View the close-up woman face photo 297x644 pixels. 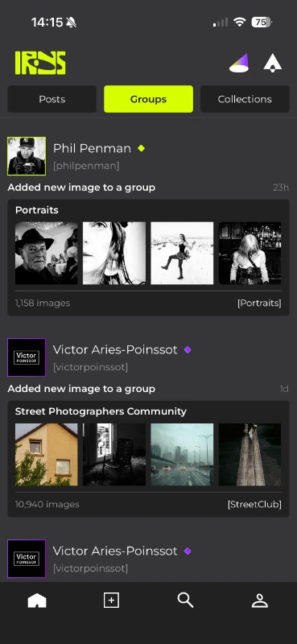[x=114, y=253]
